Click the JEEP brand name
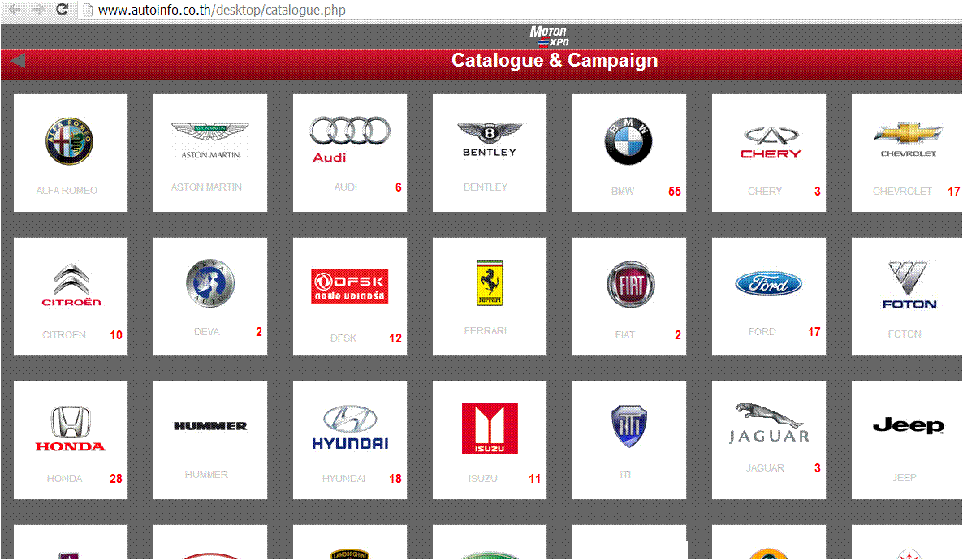This screenshot has width=963, height=560. point(905,478)
